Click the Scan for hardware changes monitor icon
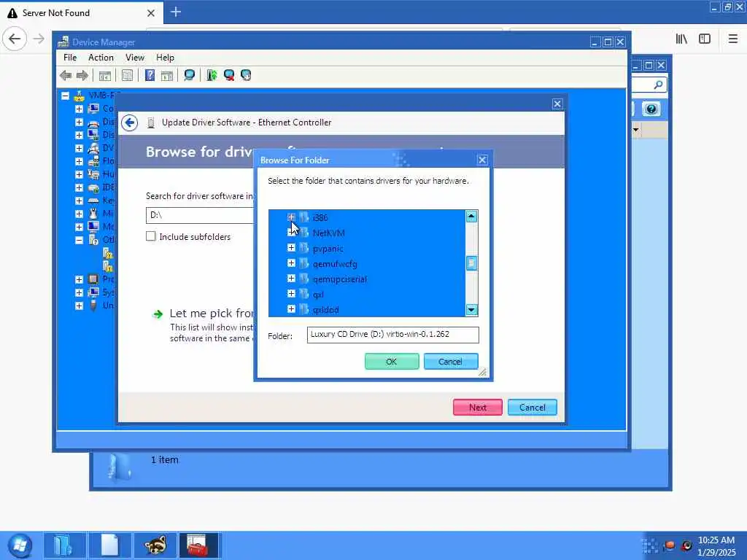This screenshot has height=560, width=747. click(189, 75)
